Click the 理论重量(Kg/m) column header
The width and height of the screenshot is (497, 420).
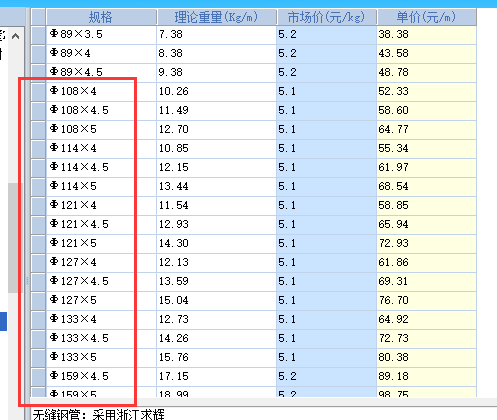click(217, 17)
